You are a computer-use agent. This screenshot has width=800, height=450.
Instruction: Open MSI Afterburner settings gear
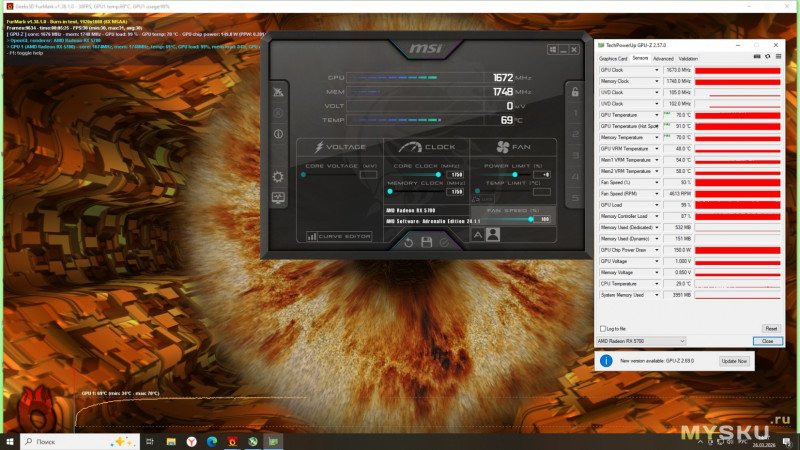pyautogui.click(x=278, y=177)
